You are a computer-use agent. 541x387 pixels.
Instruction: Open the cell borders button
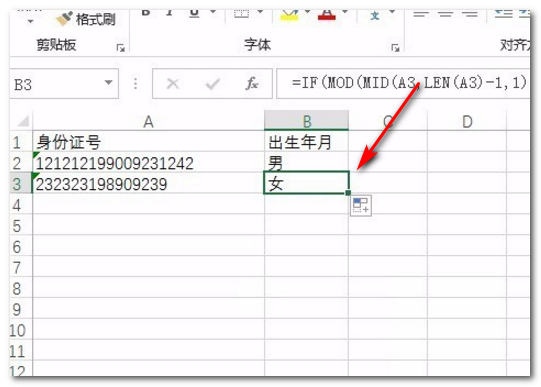click(x=242, y=14)
